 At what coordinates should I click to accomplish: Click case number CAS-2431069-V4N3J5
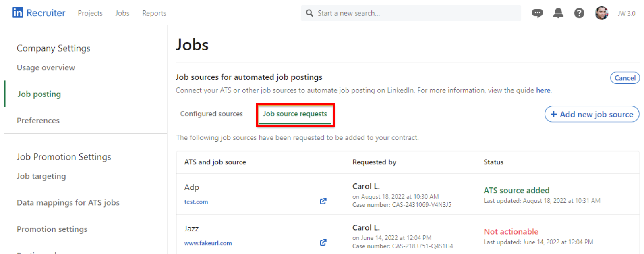pyautogui.click(x=422, y=205)
